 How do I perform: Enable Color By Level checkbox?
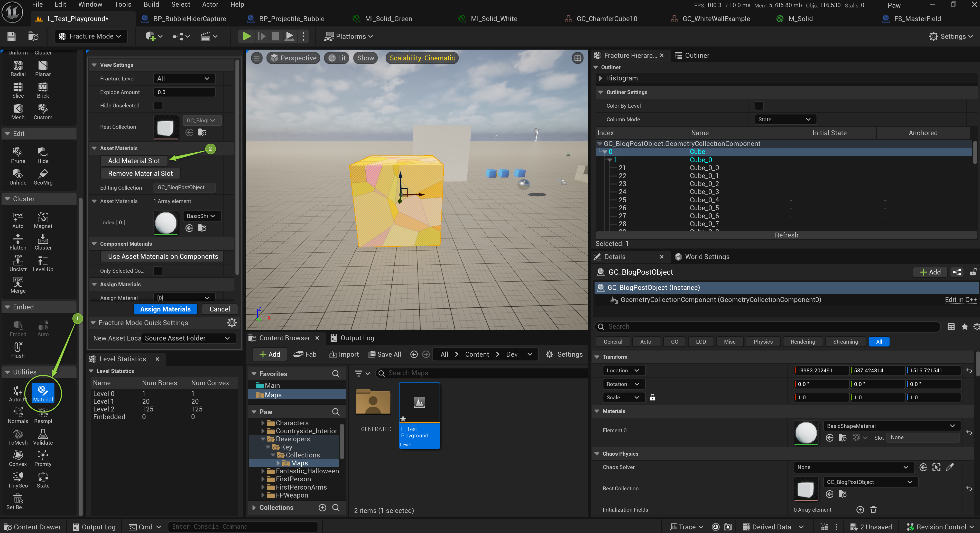(759, 106)
